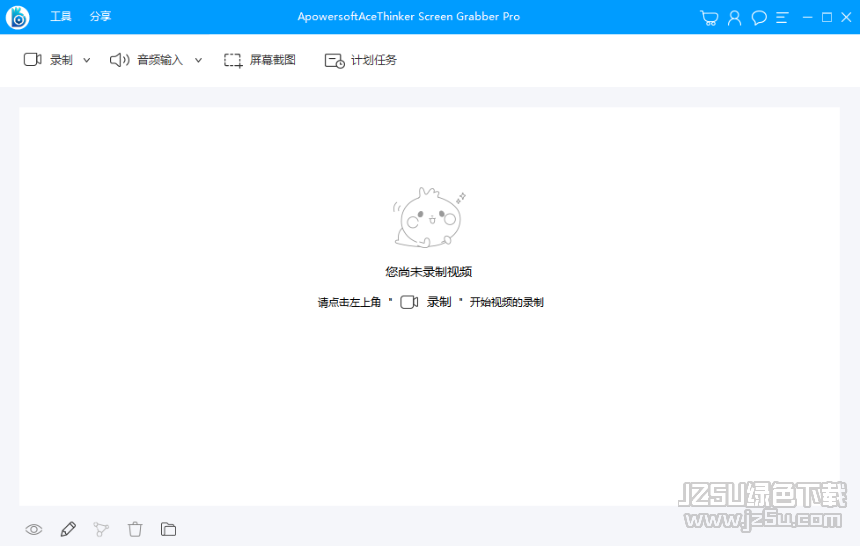Viewport: 860px width, 546px height.
Task: Minimize the Screen Grabber Pro window
Action: pyautogui.click(x=807, y=18)
